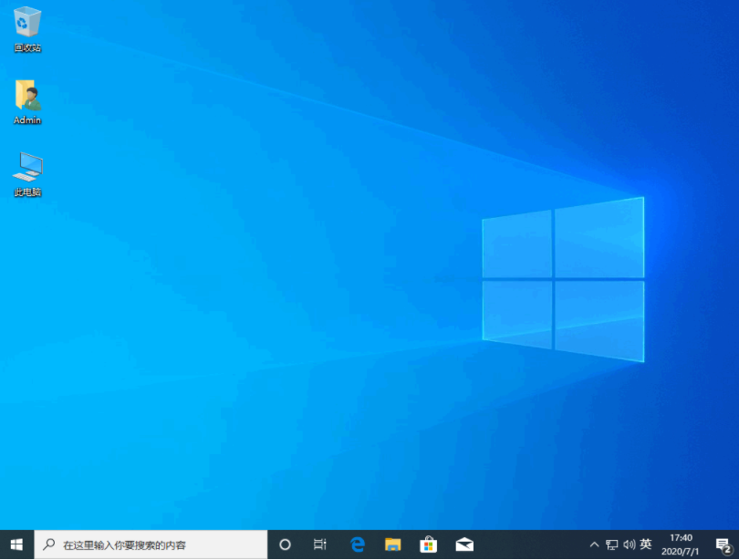Expand hidden tray icons with the chevron
Screen dimensions: 739x560
[594, 544]
